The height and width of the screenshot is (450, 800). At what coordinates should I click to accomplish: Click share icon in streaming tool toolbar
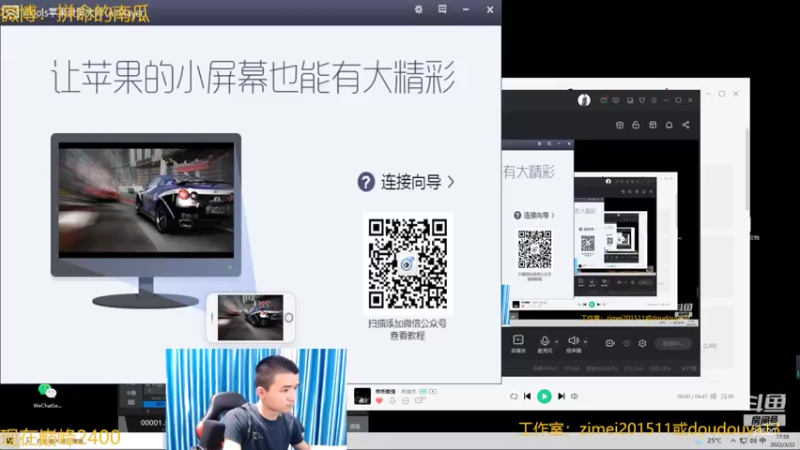tap(686, 125)
